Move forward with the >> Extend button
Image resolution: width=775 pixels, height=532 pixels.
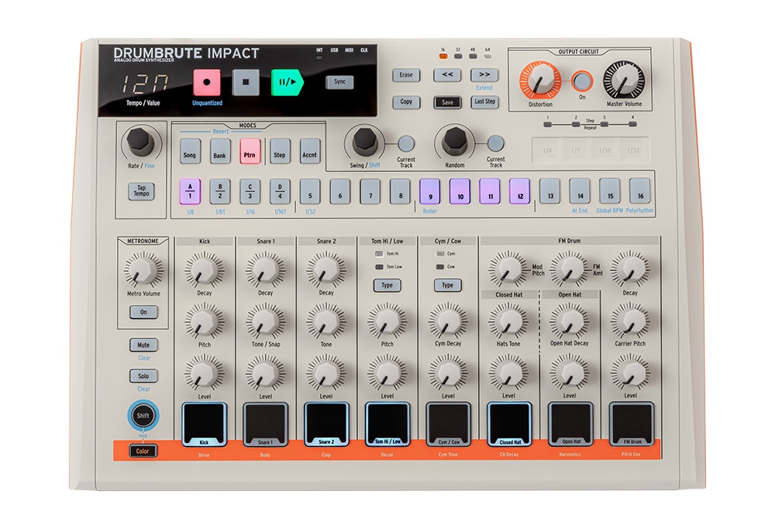click(484, 74)
